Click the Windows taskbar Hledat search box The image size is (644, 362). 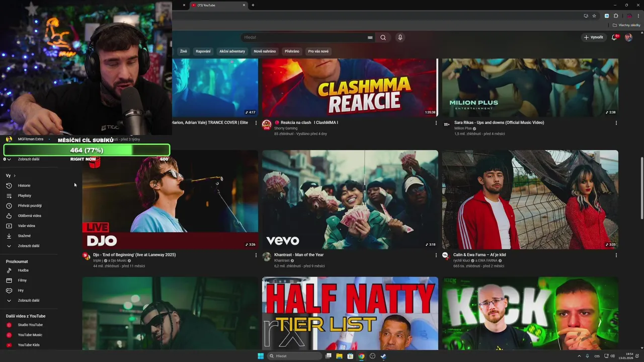(295, 356)
